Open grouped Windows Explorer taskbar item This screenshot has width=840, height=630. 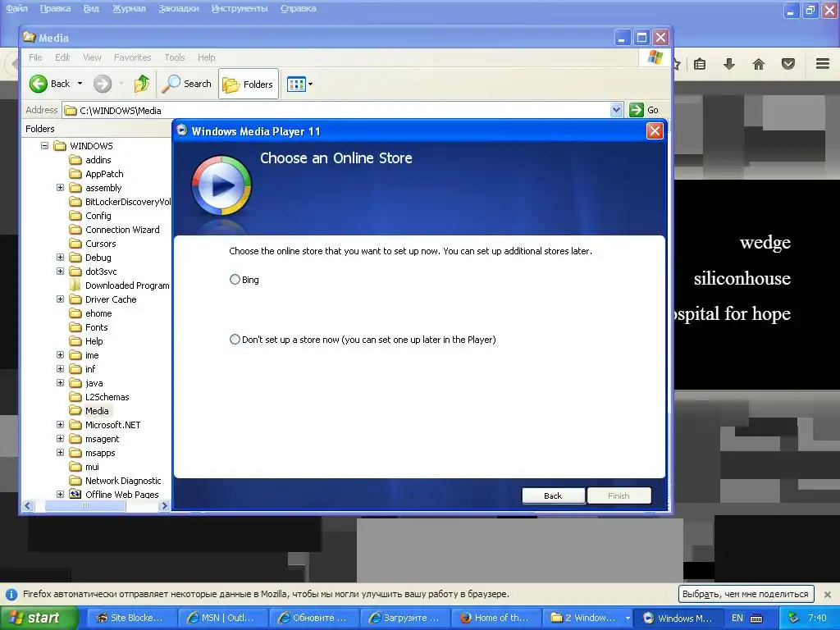tap(588, 618)
